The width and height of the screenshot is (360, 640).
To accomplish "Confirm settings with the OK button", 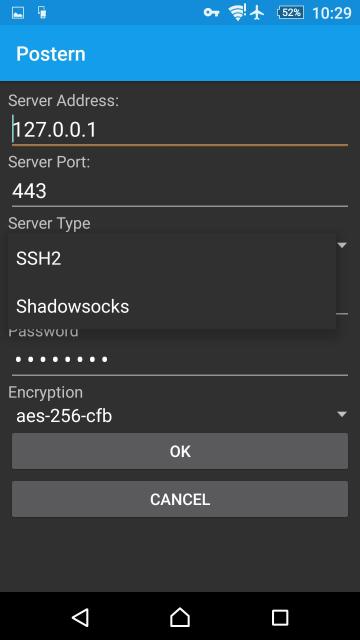I will tap(180, 451).
